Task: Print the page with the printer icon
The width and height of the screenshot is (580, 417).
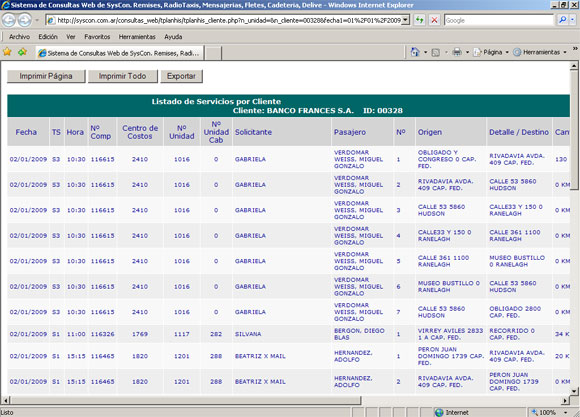Action: pos(457,52)
